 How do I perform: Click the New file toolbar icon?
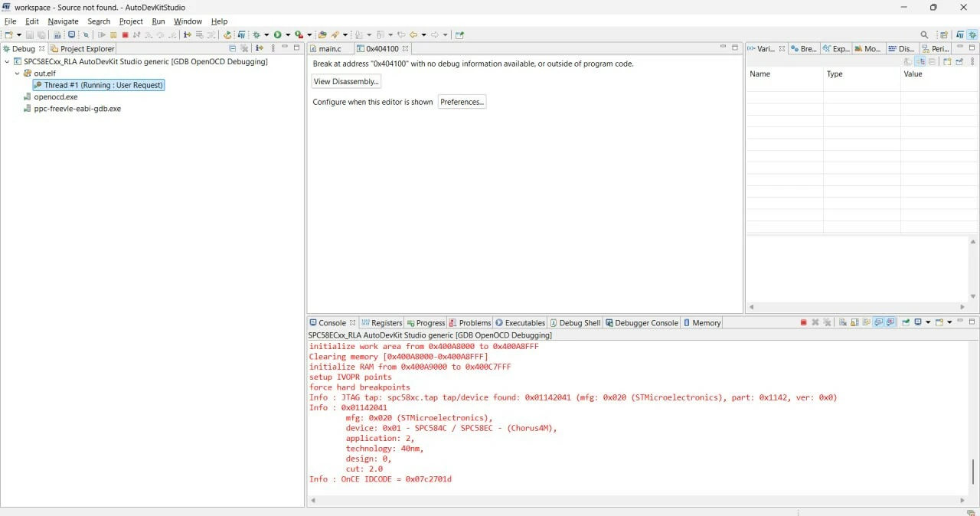click(x=8, y=34)
